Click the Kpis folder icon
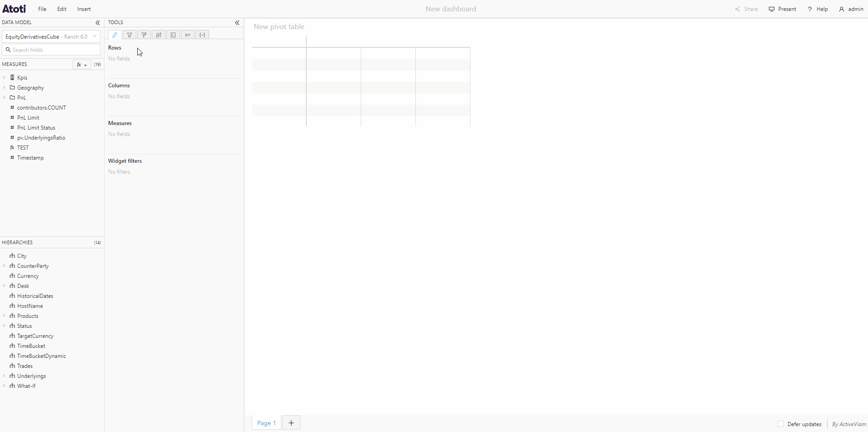 [12, 77]
